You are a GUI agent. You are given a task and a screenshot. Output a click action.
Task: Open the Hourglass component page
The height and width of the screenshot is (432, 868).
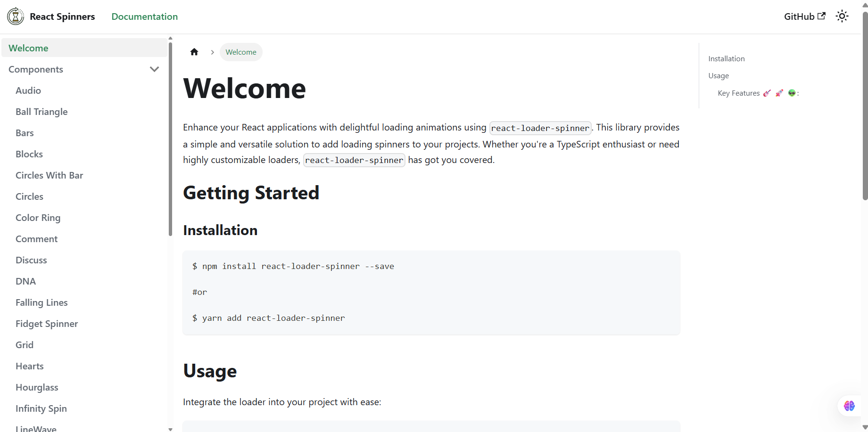(x=37, y=387)
